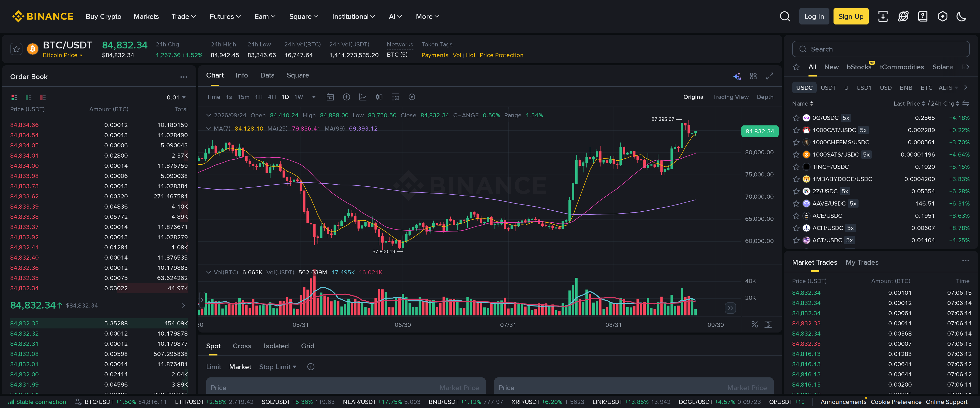Click the Sign Up button

pos(851,16)
